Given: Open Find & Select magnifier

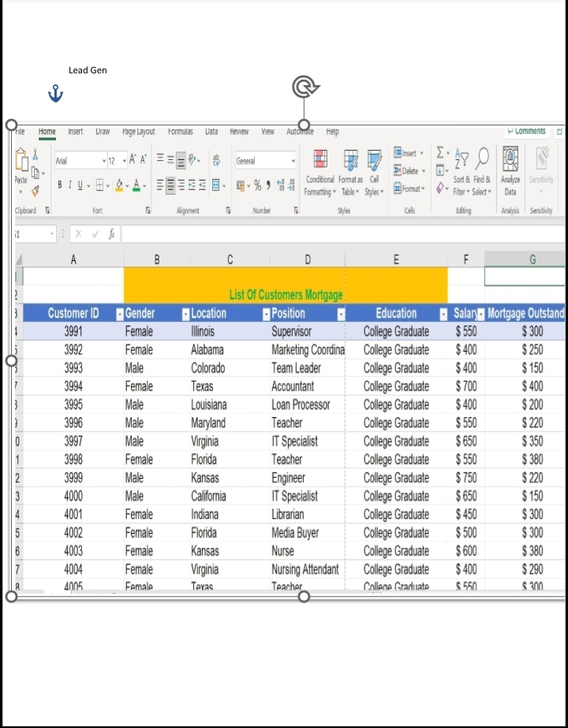Looking at the screenshot, I should [482, 172].
